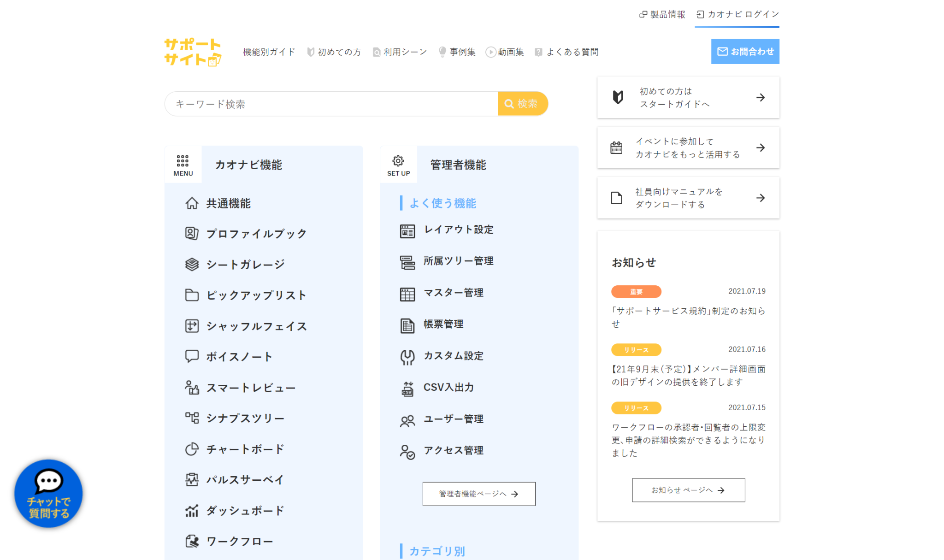Click the 帳票管理 document icon
Viewport: 944px width, 560px height.
(x=407, y=325)
